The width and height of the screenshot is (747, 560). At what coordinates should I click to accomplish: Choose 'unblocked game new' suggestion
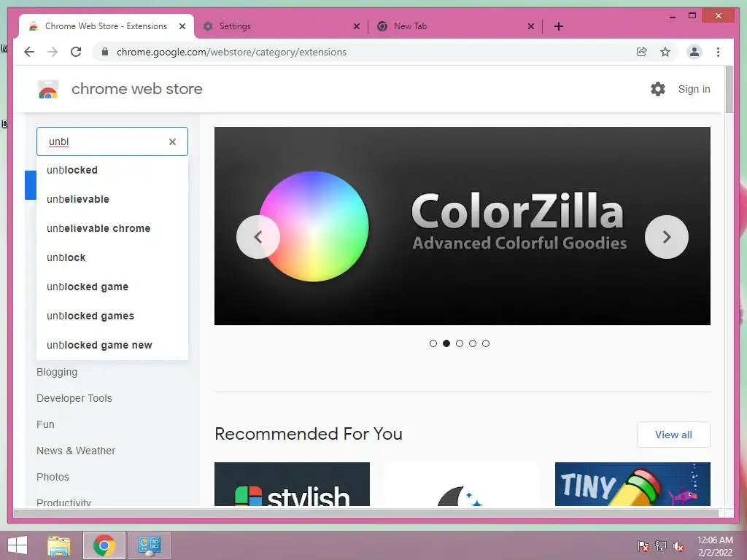coord(112,345)
